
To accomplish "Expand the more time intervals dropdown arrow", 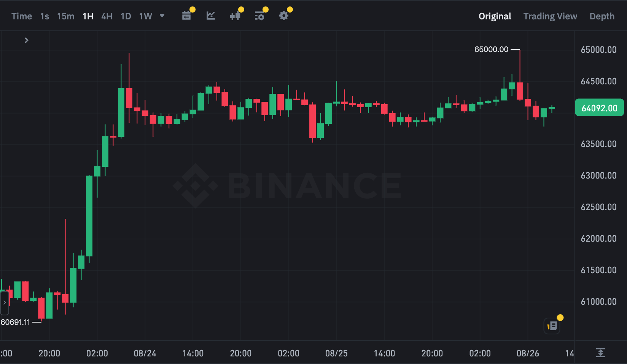I will [x=162, y=16].
